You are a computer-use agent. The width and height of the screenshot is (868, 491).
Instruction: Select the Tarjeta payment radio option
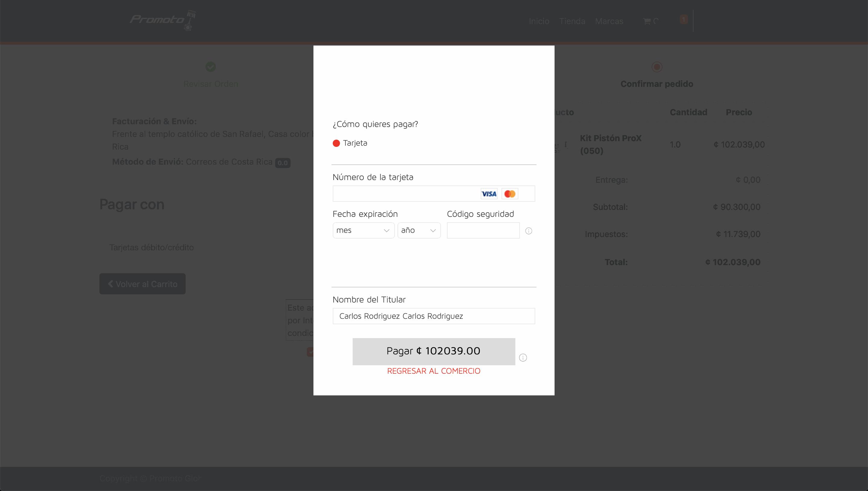pyautogui.click(x=336, y=143)
